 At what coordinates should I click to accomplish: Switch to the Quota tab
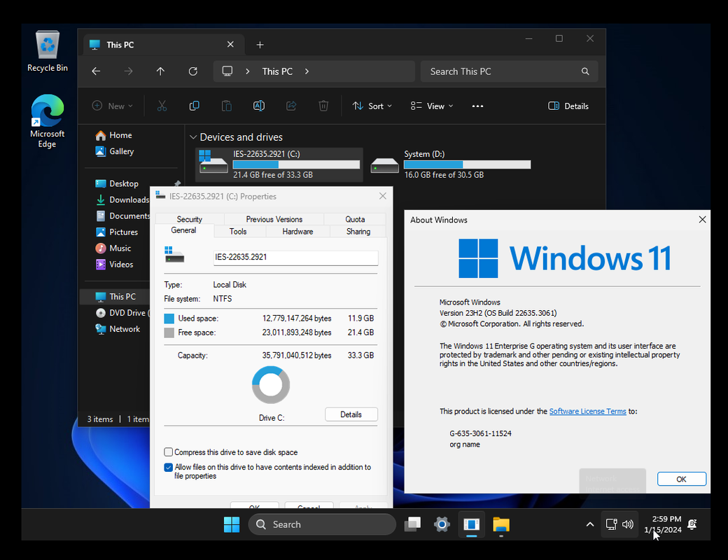pos(355,219)
